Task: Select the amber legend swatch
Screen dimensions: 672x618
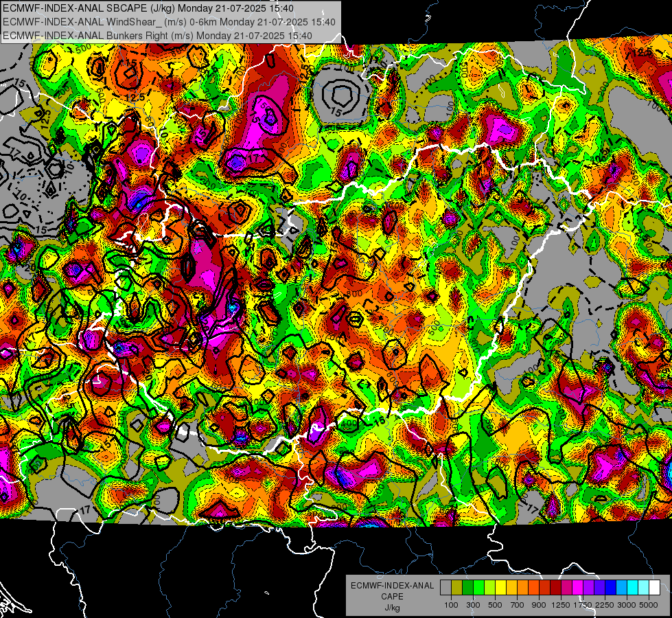Action: point(511,587)
